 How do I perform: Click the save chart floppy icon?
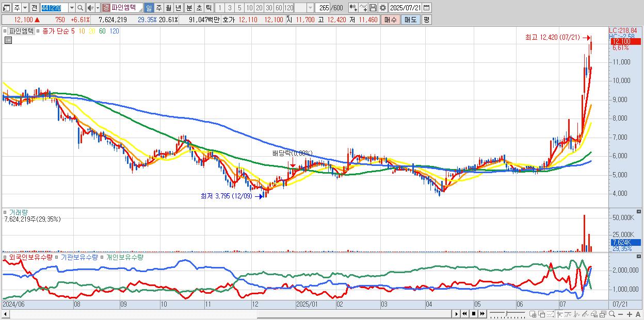point(373,8)
